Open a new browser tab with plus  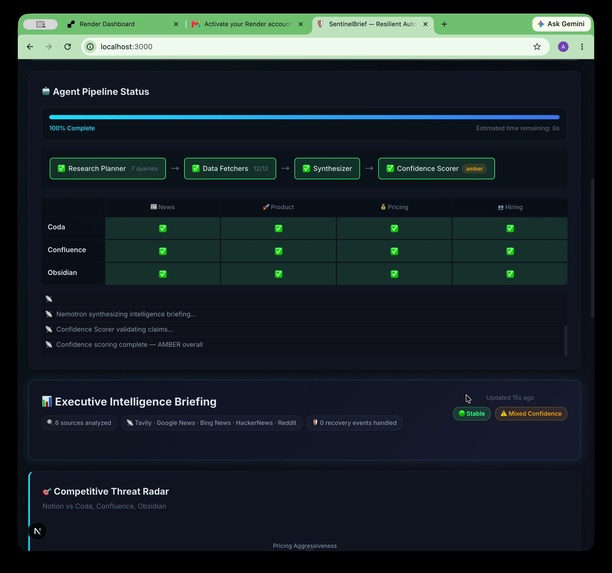click(444, 24)
